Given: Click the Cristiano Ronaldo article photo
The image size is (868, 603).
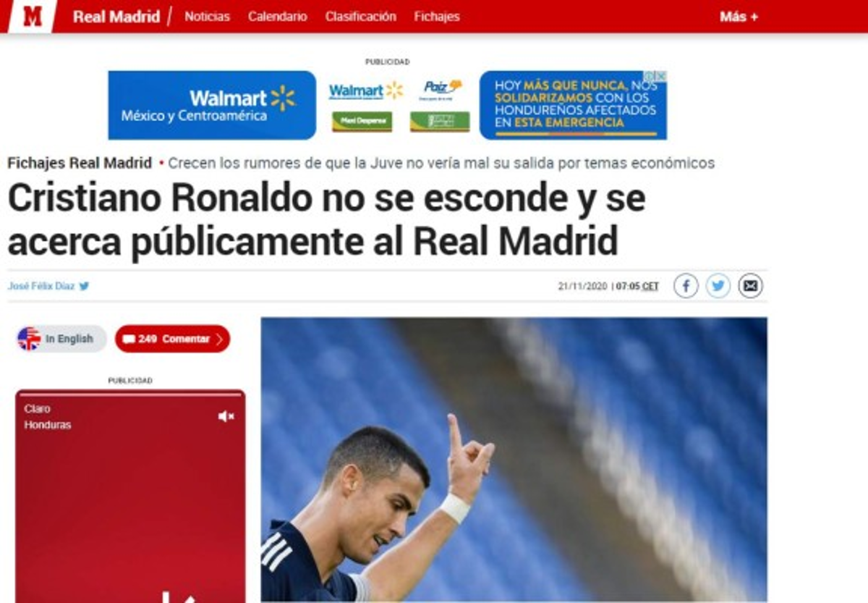Looking at the screenshot, I should (x=514, y=459).
